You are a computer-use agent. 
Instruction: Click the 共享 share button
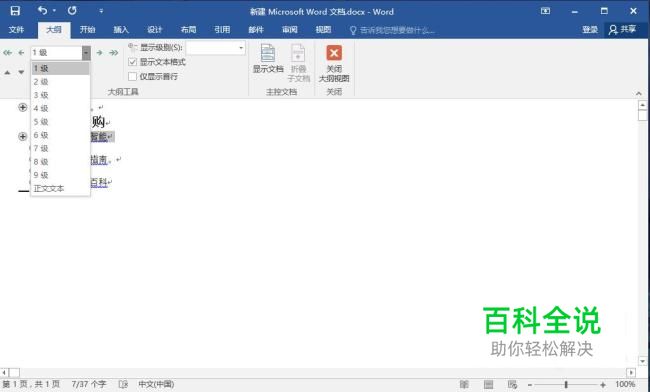622,30
